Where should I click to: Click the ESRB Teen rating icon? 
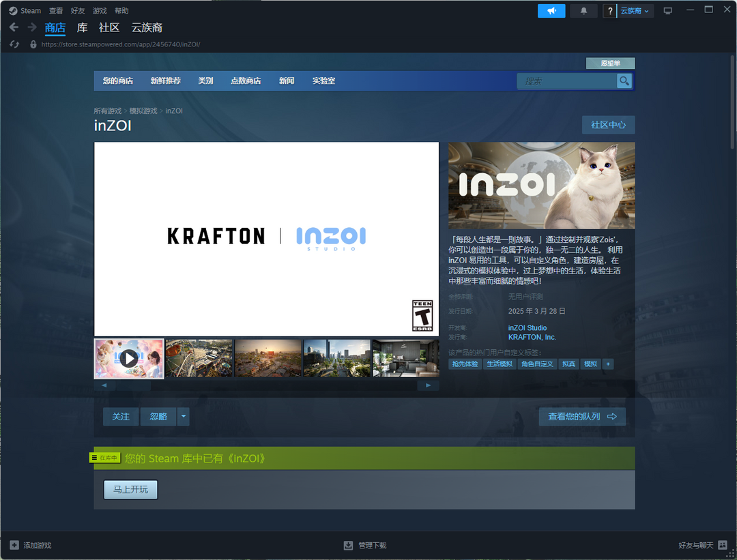click(422, 316)
